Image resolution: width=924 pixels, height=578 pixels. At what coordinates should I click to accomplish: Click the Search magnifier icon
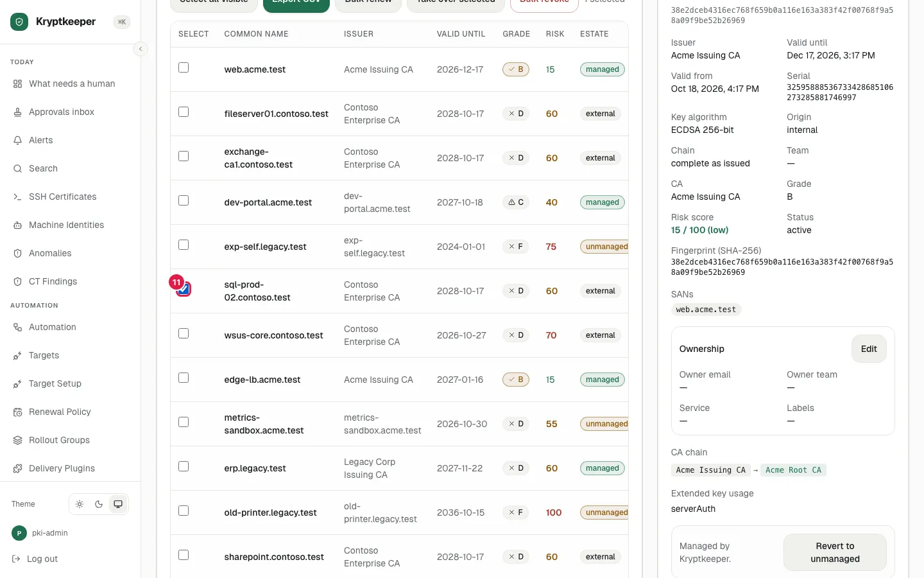tap(18, 168)
